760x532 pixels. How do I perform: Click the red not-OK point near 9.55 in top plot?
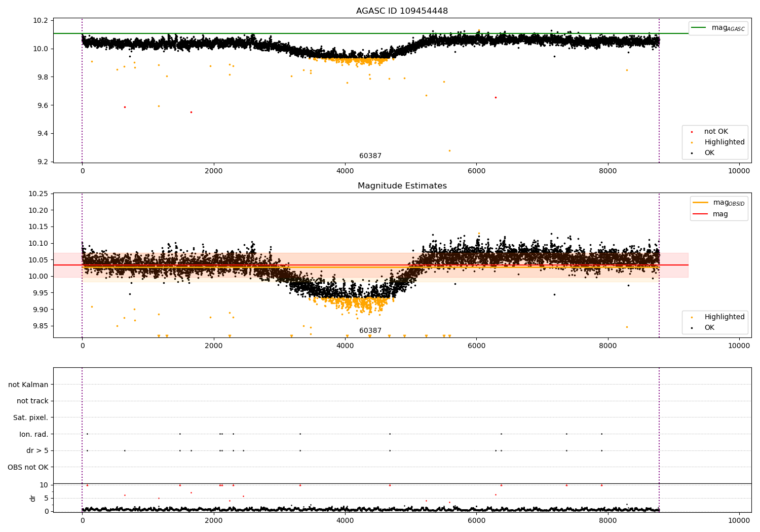191,112
